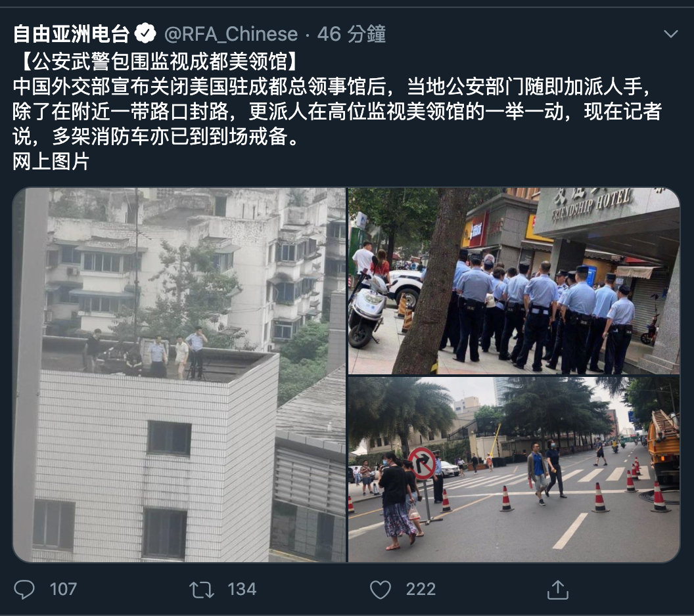Open the share menu with the upload arrow icon
Screen dimensions: 694x616
click(558, 590)
